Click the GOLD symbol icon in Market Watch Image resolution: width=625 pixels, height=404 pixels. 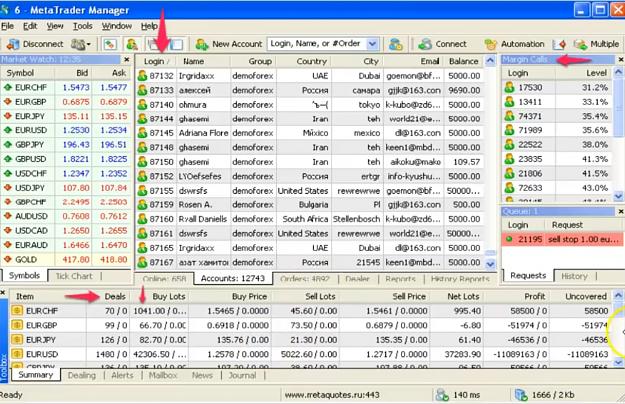(x=7, y=259)
